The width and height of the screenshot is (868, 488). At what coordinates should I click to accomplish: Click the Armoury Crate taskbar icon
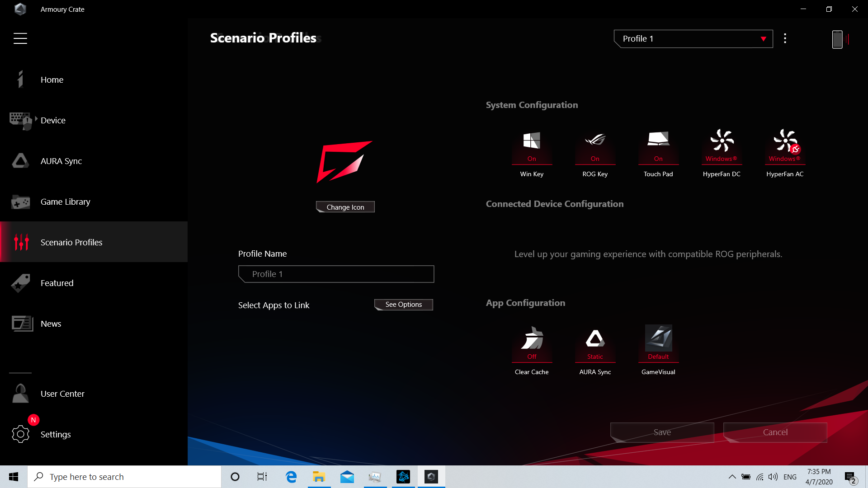431,477
